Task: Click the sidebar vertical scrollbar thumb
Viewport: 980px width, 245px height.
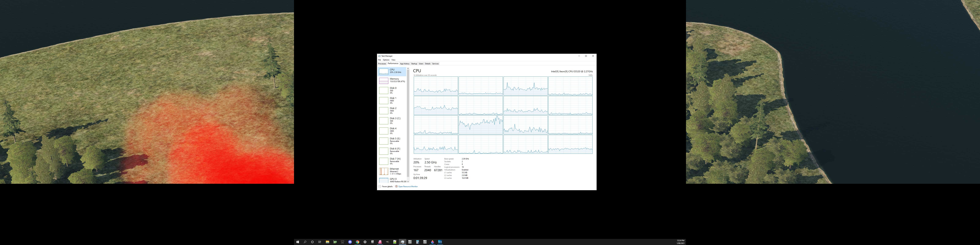Action: [x=408, y=123]
